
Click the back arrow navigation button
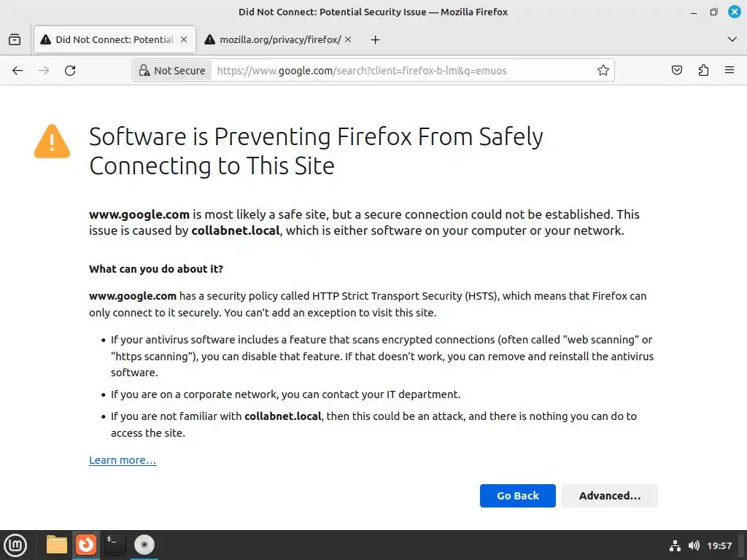point(18,71)
